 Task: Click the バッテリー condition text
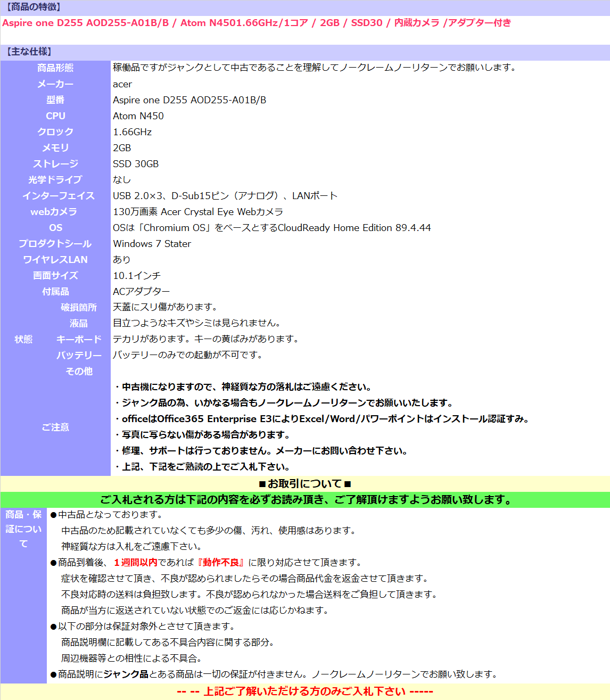point(188,355)
